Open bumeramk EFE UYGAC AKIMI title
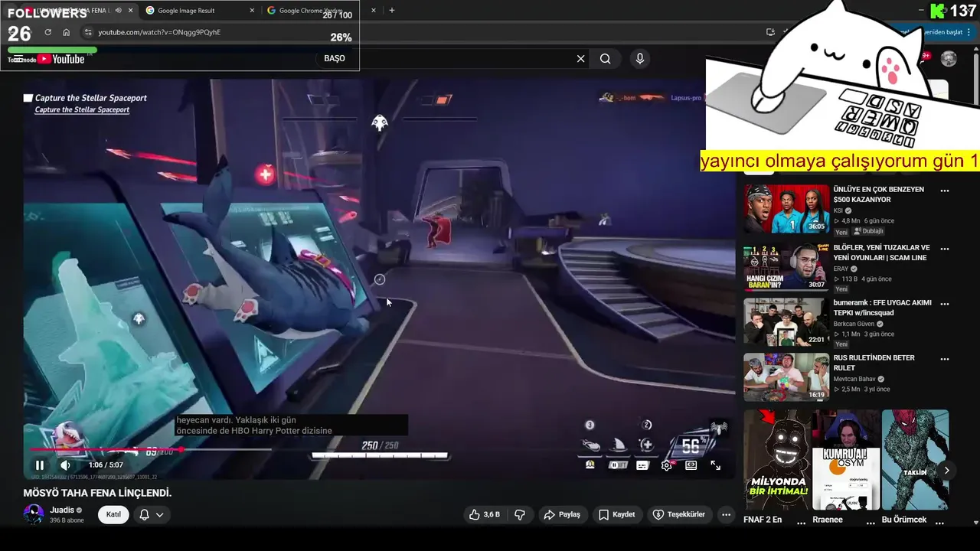The height and width of the screenshot is (551, 980). (883, 308)
